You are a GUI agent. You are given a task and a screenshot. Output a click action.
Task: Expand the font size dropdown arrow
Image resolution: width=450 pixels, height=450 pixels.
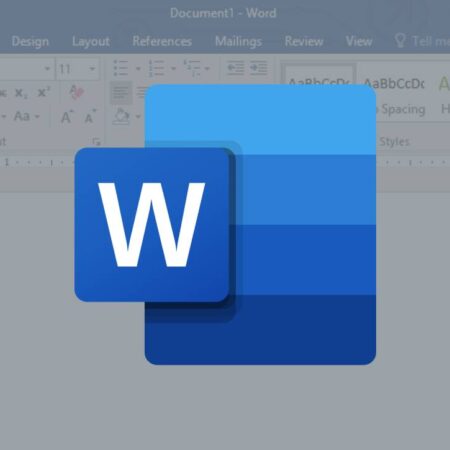[92, 69]
